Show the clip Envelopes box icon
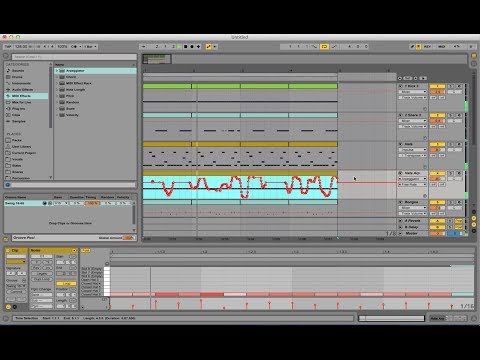 (15, 307)
